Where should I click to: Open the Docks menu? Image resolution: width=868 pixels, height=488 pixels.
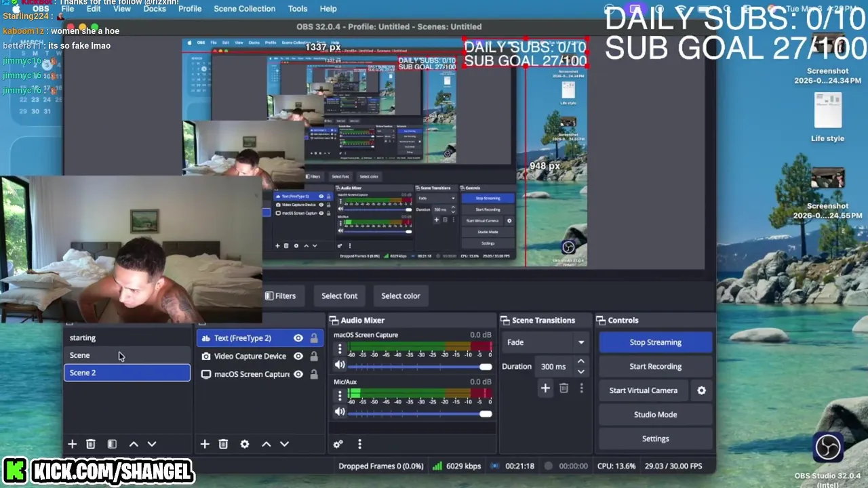point(155,9)
